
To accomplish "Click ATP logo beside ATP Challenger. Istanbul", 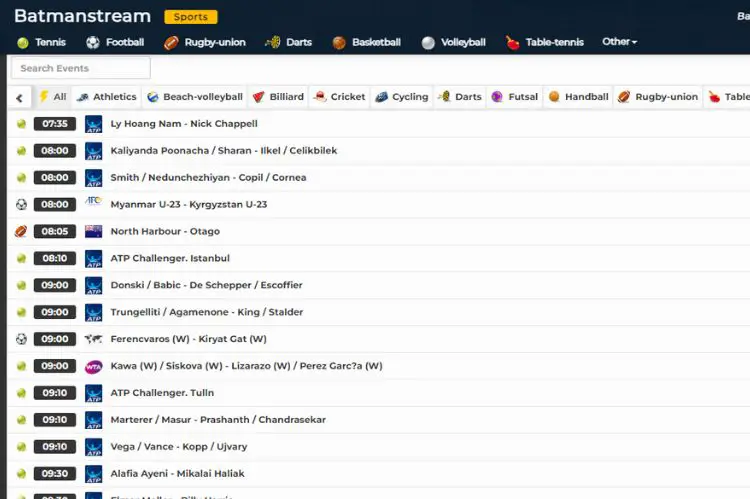I will coord(93,259).
